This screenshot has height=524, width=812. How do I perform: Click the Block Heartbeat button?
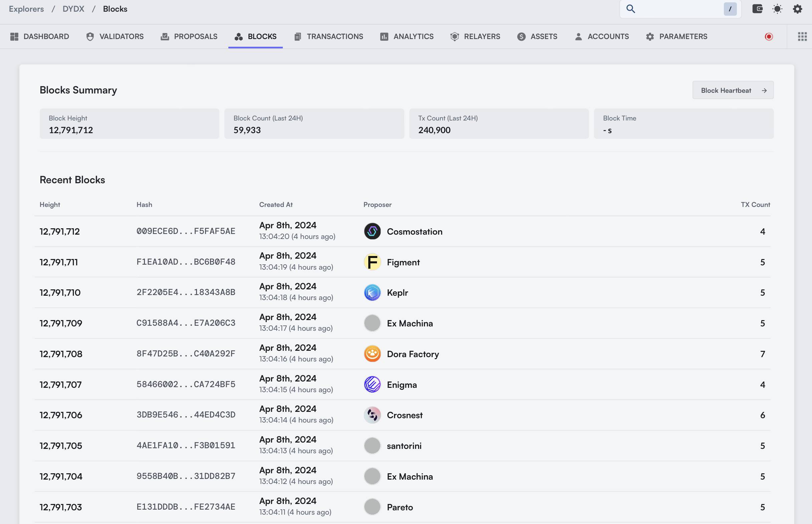[x=733, y=90]
